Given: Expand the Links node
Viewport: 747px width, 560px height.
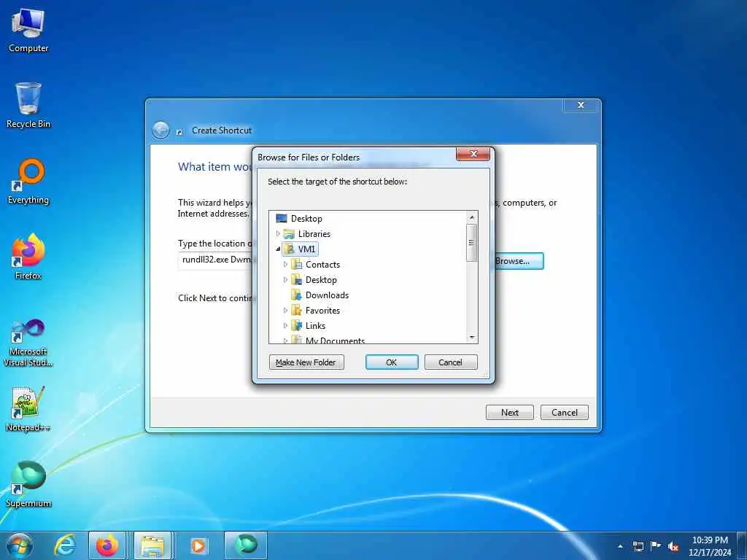Looking at the screenshot, I should click(285, 325).
